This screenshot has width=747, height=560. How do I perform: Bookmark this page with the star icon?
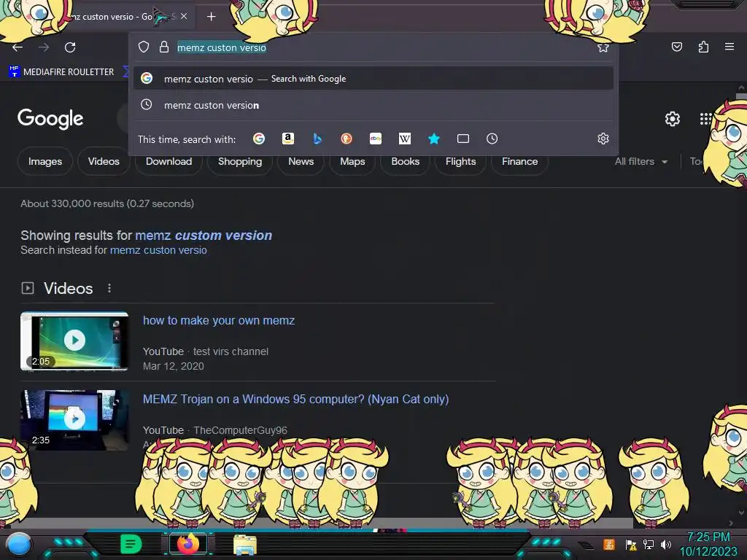603,47
